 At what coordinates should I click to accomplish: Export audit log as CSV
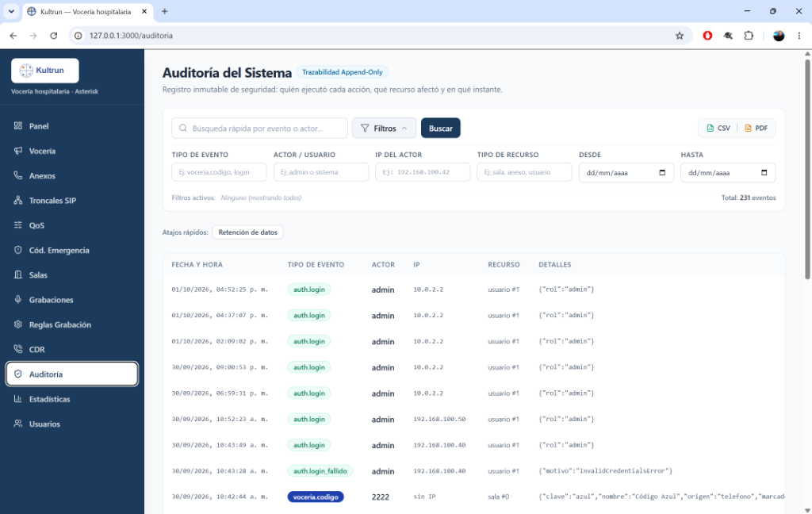pos(718,128)
